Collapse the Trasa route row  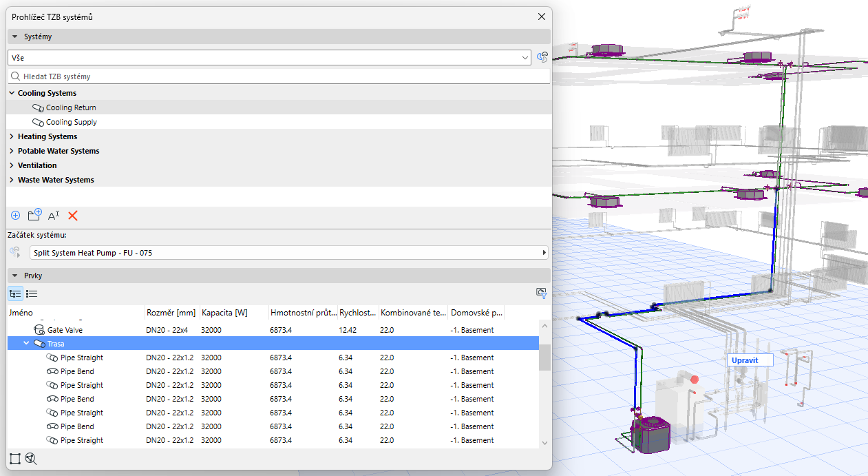tap(26, 343)
